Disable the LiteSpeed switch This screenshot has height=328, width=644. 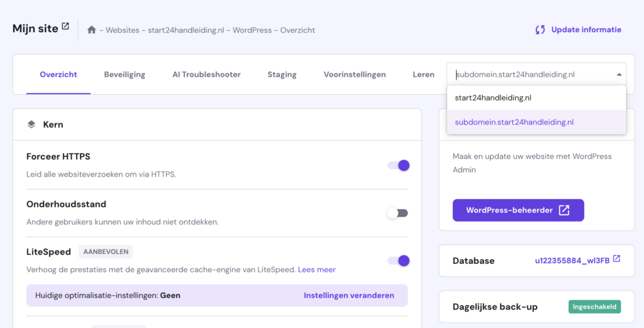[398, 261]
